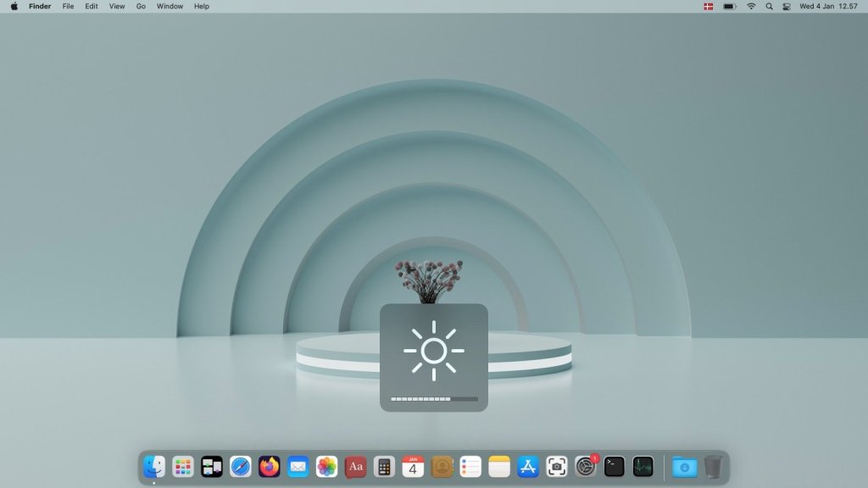Open Safari from the Dock
868x488 pixels.
pyautogui.click(x=238, y=466)
